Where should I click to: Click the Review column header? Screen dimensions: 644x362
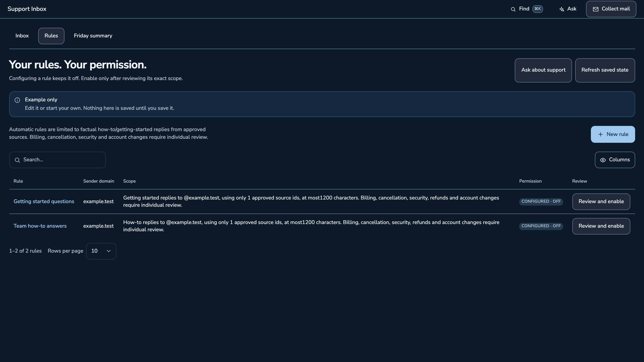(x=580, y=181)
